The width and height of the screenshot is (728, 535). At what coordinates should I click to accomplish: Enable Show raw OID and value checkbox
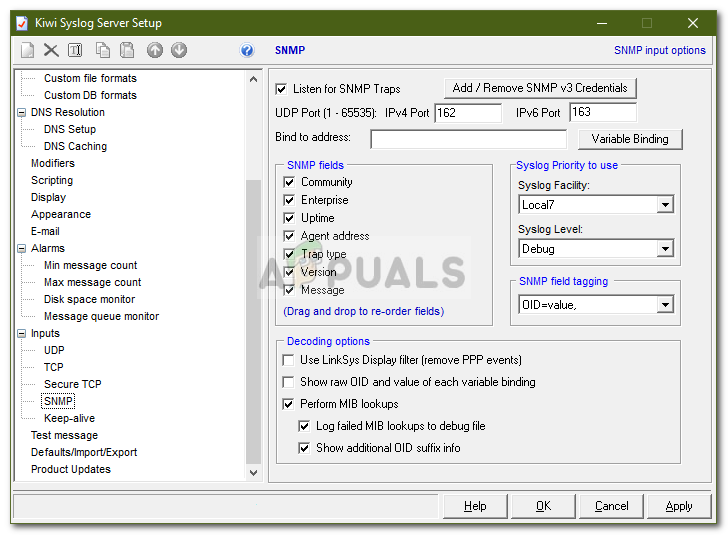(x=288, y=382)
